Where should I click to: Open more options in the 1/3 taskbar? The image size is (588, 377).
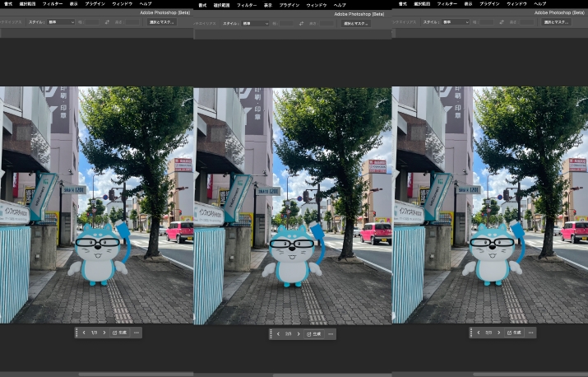pyautogui.click(x=137, y=333)
